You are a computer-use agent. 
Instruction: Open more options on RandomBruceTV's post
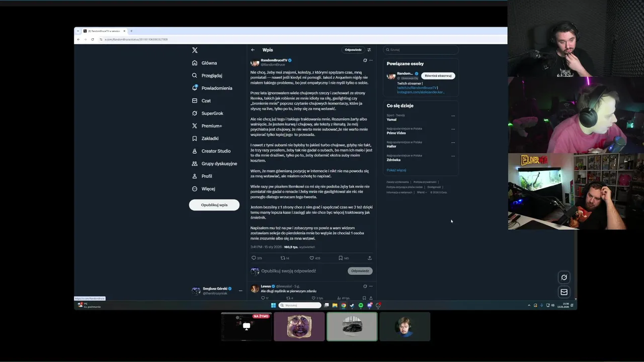pyautogui.click(x=371, y=60)
